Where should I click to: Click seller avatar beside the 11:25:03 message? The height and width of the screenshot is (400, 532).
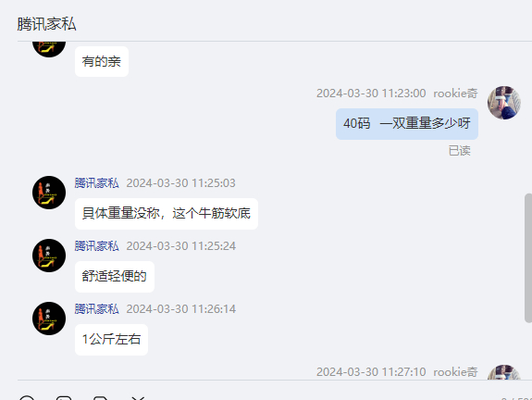pos(49,193)
